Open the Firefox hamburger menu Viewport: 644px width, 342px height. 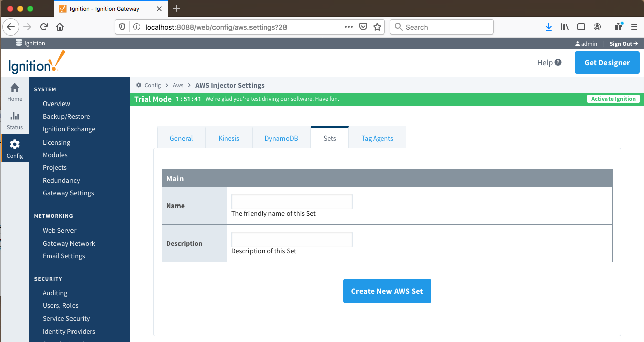pyautogui.click(x=634, y=27)
